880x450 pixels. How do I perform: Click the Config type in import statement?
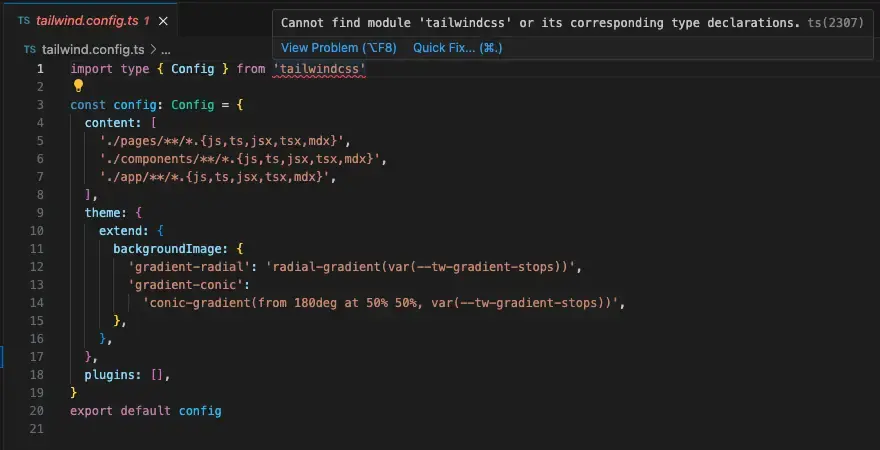pyautogui.click(x=192, y=69)
